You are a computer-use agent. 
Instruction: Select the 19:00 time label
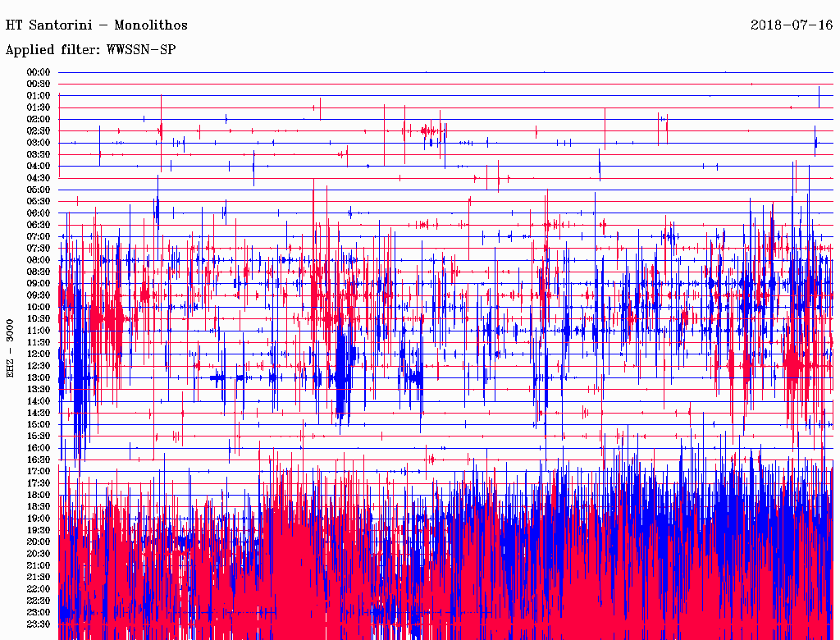click(38, 519)
